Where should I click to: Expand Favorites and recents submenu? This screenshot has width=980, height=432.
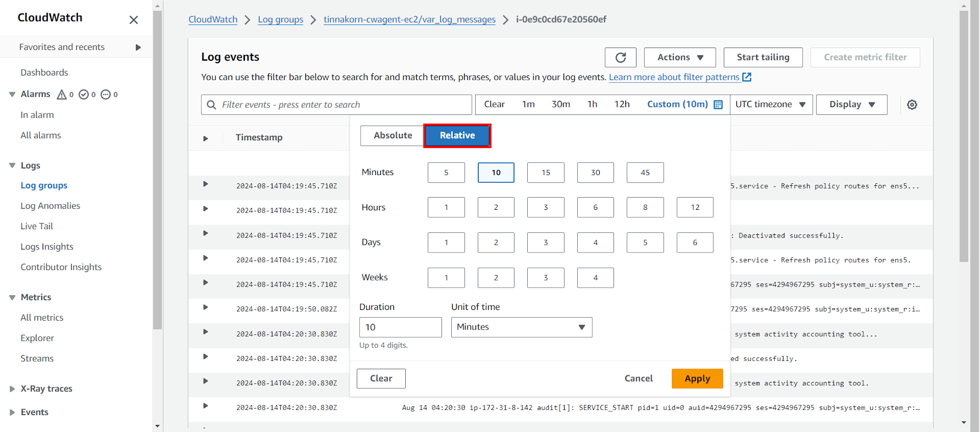click(138, 48)
